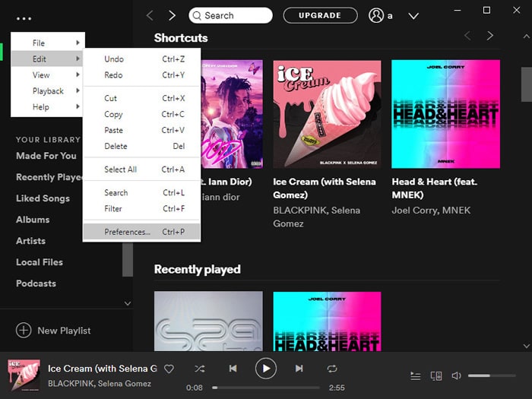Screen dimensions: 532x399
Task: Choose Copy from Edit menu
Action: point(142,114)
